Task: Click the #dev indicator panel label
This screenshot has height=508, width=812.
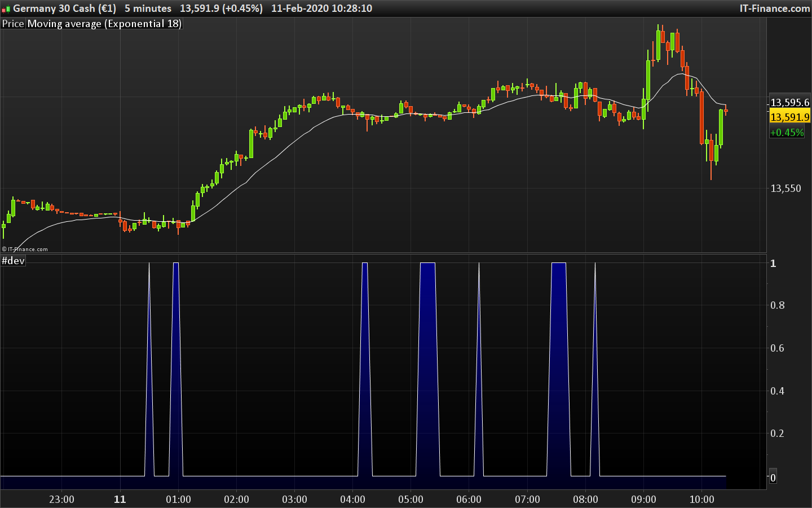Action: pos(14,261)
